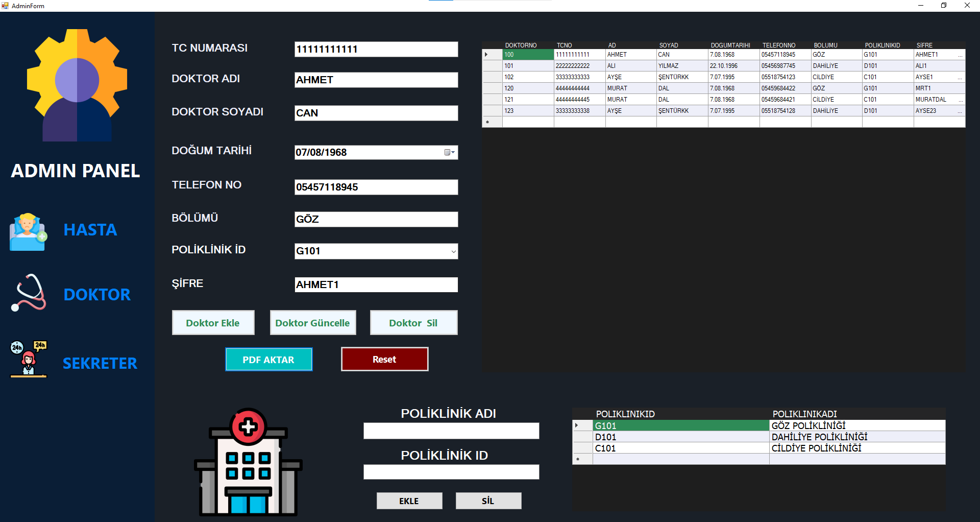This screenshot has width=980, height=522.
Task: Click the DAHİLİYE POLİKLİNİĞİ cell
Action: coord(857,437)
